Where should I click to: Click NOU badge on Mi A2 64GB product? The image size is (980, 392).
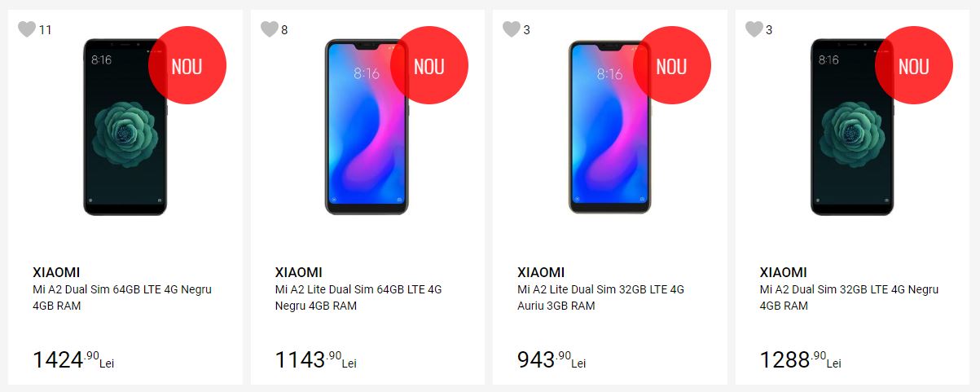pyautogui.click(x=187, y=66)
